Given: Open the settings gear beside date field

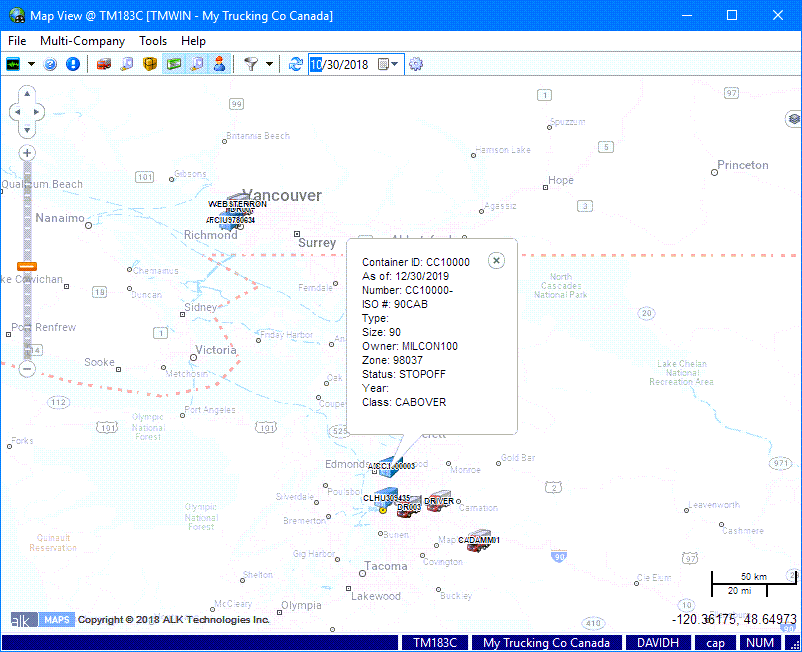Looking at the screenshot, I should 416,64.
